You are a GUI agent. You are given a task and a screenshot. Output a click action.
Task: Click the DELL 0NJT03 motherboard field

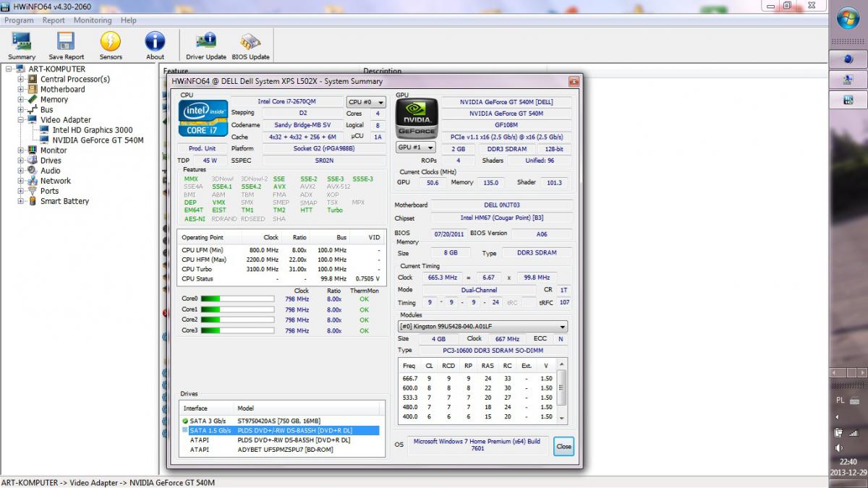(x=502, y=205)
